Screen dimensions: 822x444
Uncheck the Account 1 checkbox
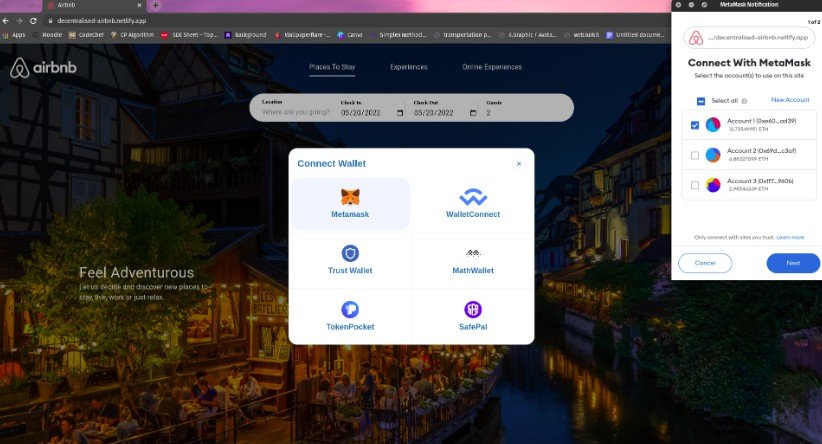tap(695, 125)
